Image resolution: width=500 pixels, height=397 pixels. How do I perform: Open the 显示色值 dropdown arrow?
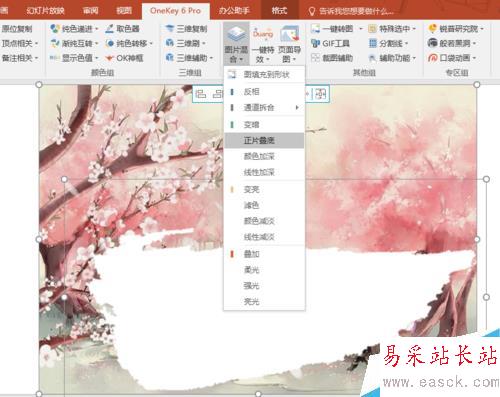(97, 58)
